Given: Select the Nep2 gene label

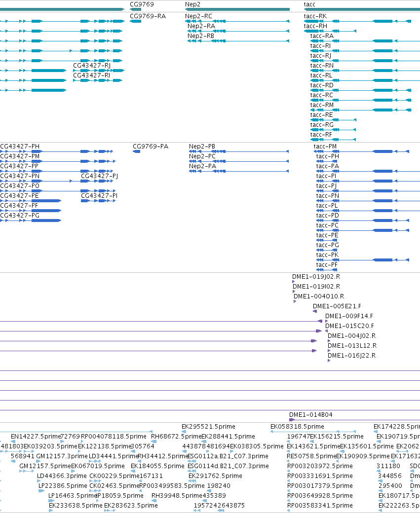Looking at the screenshot, I should pyautogui.click(x=192, y=4).
